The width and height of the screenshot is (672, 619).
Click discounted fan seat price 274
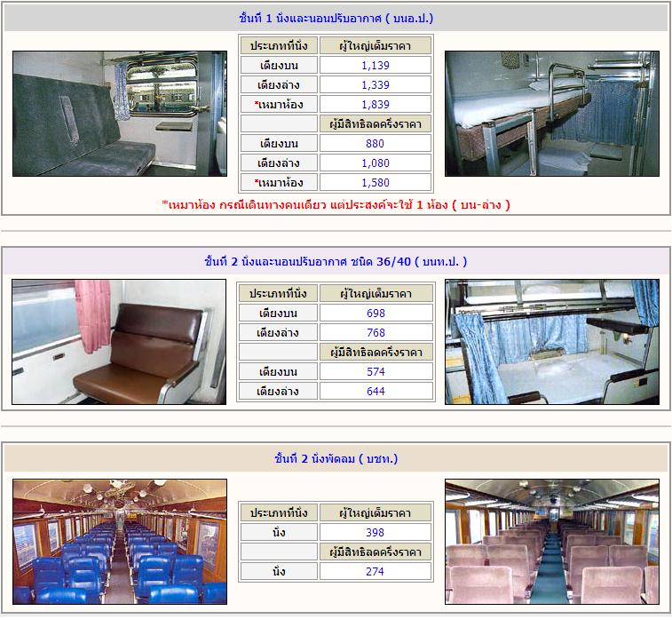pyautogui.click(x=376, y=571)
